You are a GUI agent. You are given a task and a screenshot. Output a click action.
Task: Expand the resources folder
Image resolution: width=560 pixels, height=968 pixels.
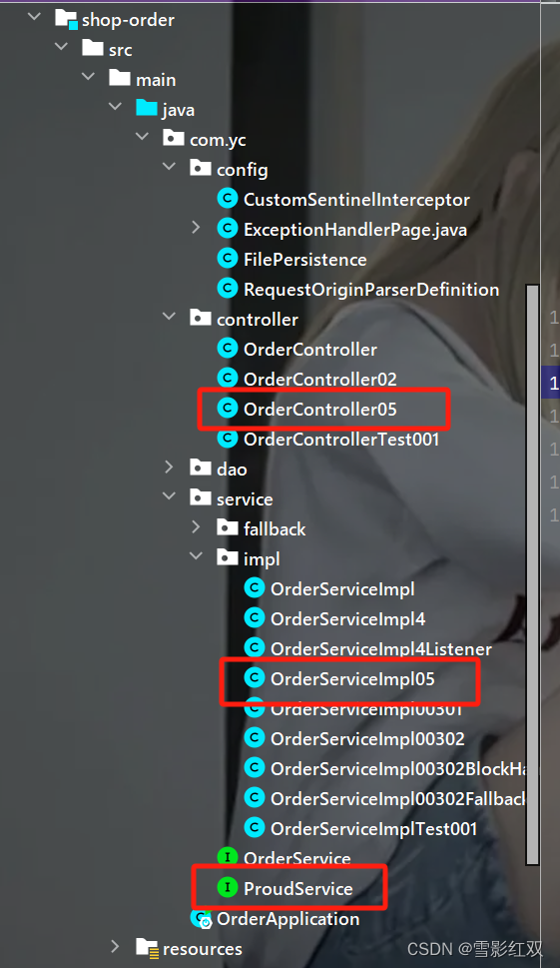click(x=115, y=947)
